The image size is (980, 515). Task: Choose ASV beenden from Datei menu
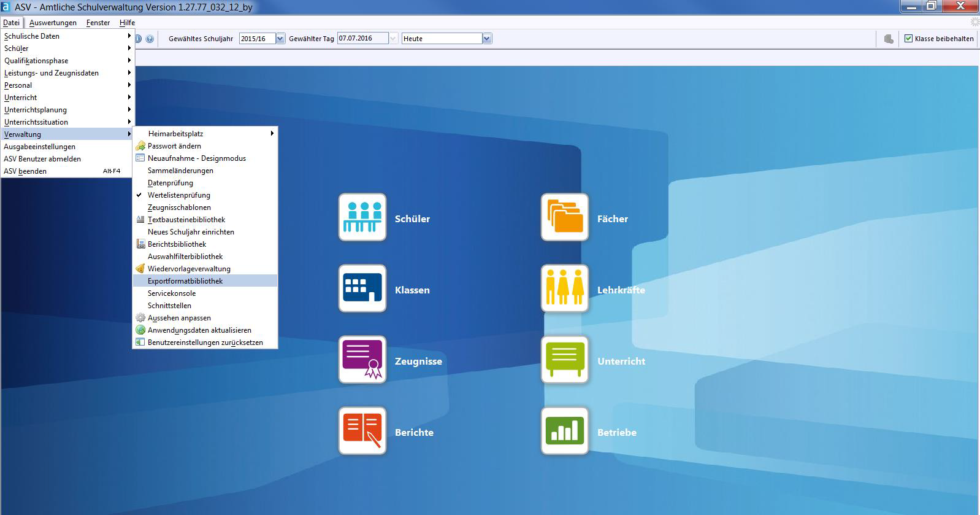(x=66, y=171)
